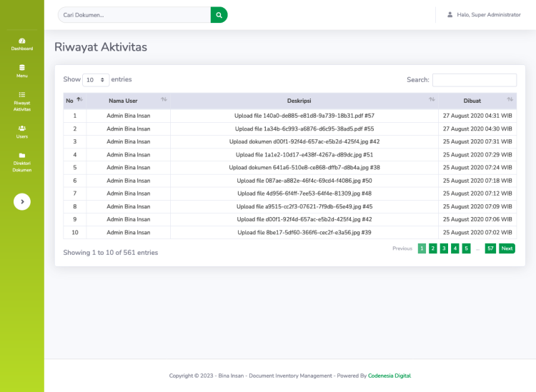536x392 pixels.
Task: Click the Super Administrator user icon
Action: pos(450,14)
